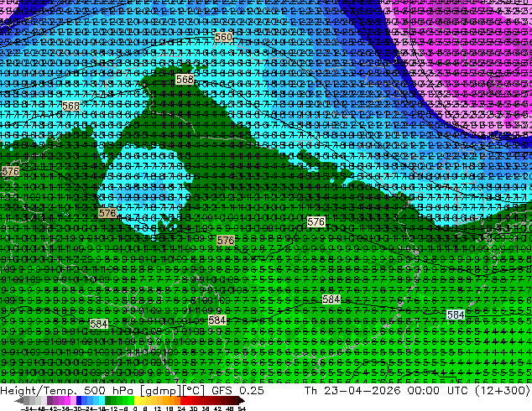Click the rightmost 584 contour label
The image size is (532, 411).
coord(456,315)
